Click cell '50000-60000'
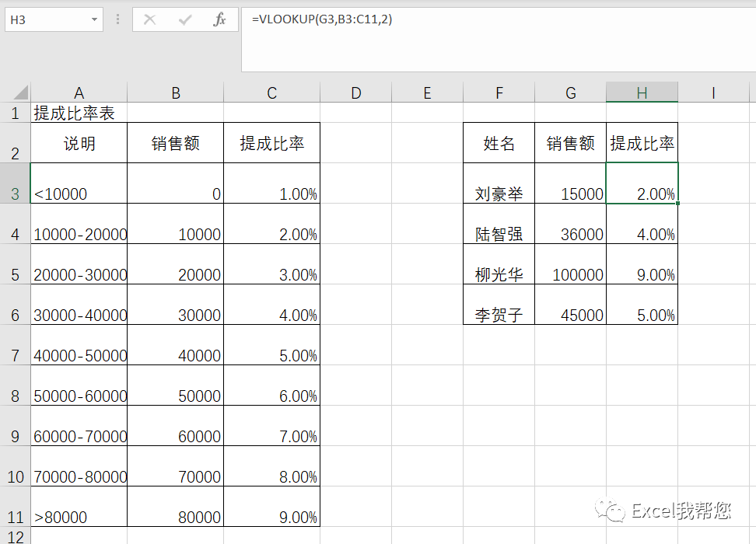This screenshot has height=544, width=756. [79, 386]
